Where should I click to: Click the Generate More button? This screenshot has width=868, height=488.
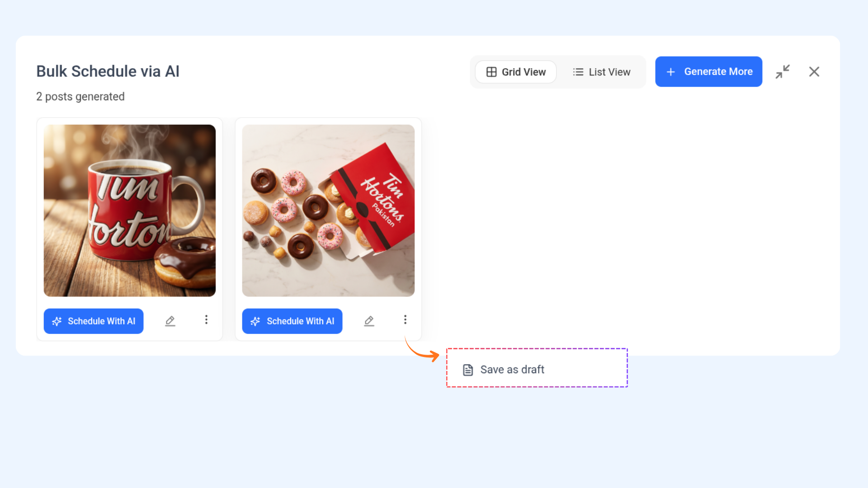708,71
